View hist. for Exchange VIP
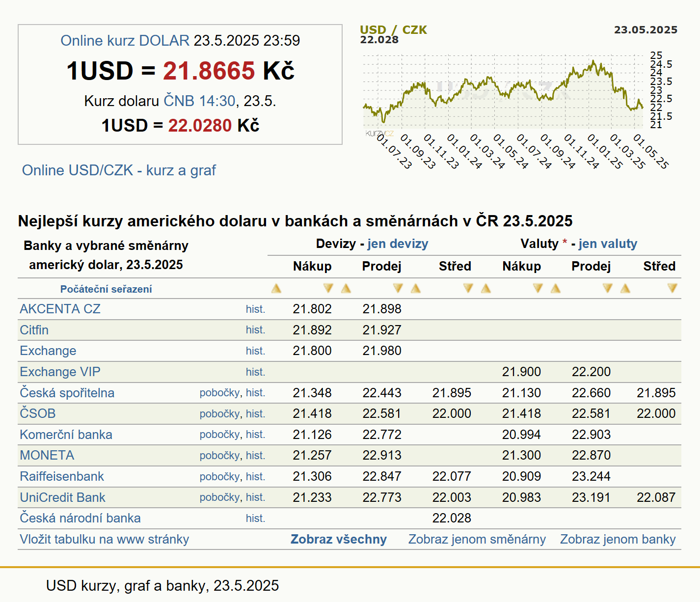The width and height of the screenshot is (700, 602). (x=255, y=372)
